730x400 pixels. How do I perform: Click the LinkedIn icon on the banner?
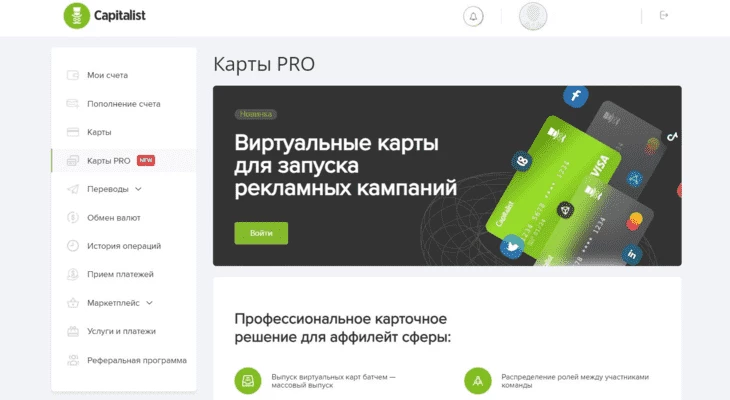632,254
